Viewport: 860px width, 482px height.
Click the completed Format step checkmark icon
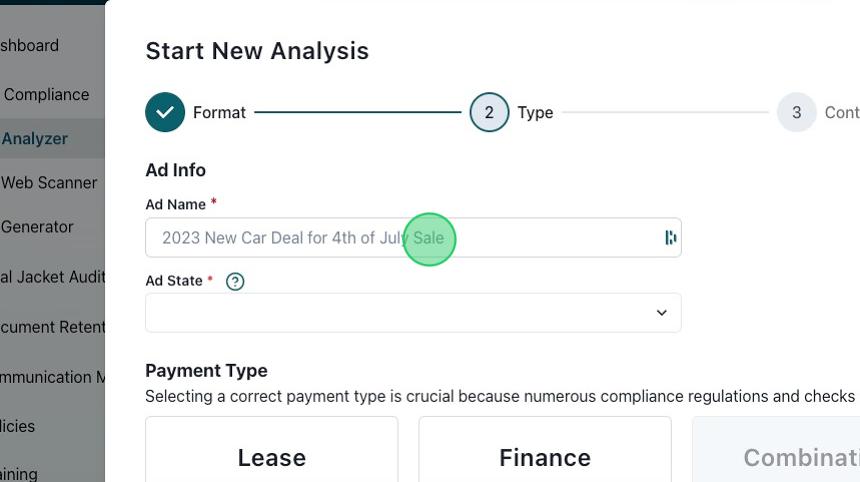click(x=165, y=113)
